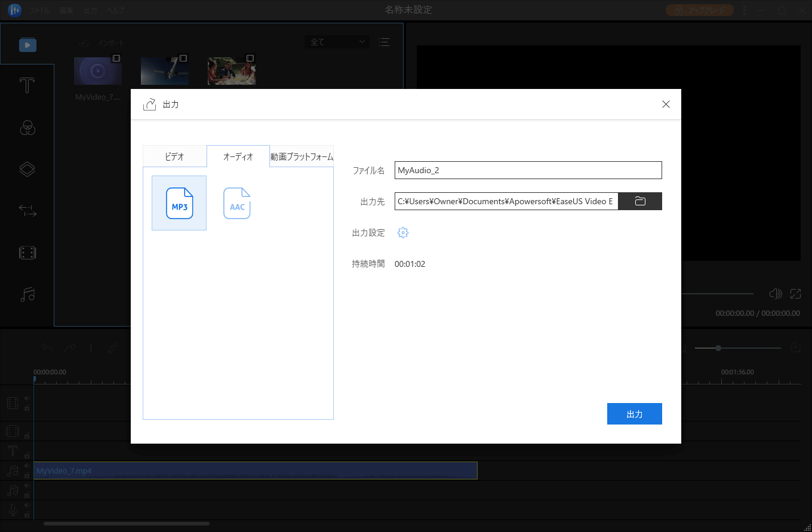This screenshot has width=812, height=532.
Task: Select the AAC audio format
Action: 237,203
